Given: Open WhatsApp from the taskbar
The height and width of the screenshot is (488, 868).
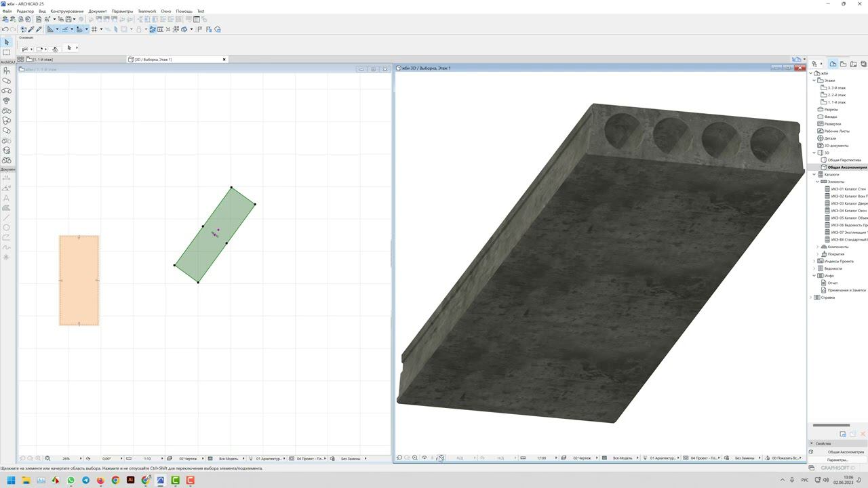Looking at the screenshot, I should [71, 481].
